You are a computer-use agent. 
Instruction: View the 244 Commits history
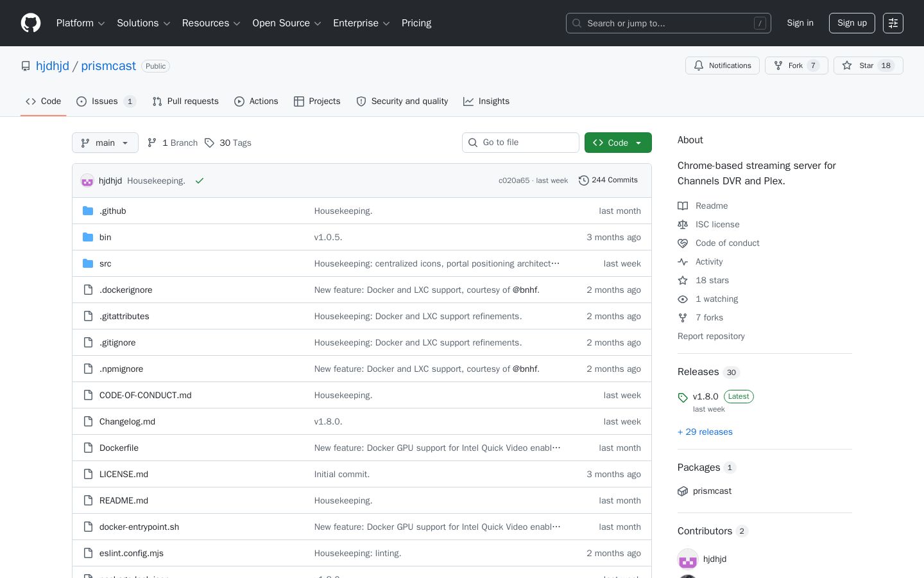608,180
